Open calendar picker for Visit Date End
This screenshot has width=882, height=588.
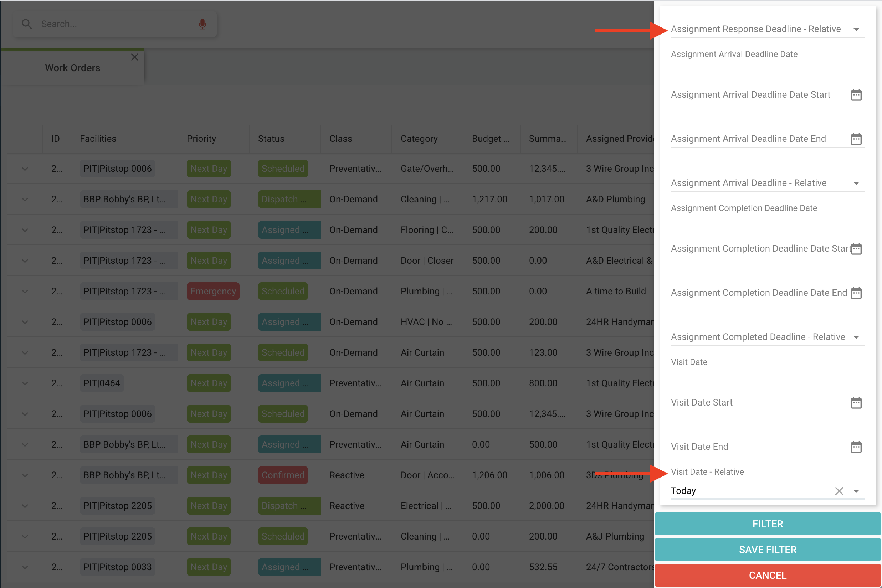click(856, 446)
